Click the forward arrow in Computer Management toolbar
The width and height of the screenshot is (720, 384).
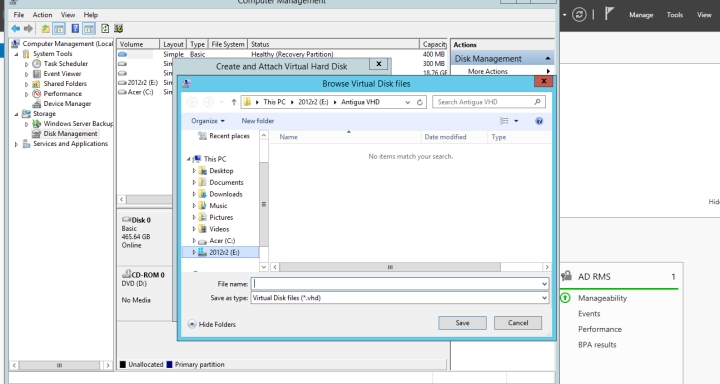pos(28,28)
